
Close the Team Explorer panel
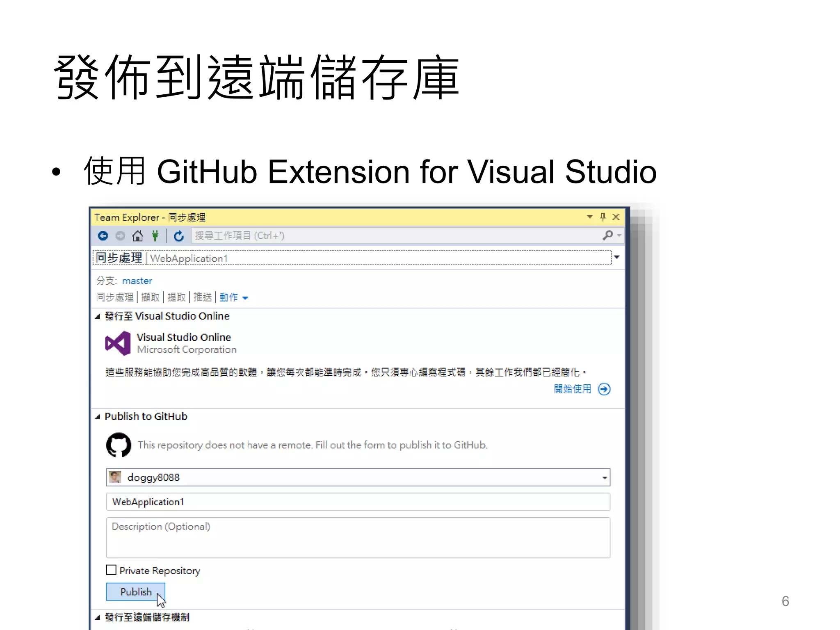(616, 217)
